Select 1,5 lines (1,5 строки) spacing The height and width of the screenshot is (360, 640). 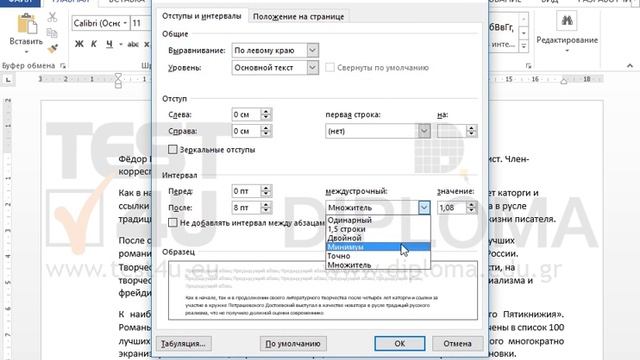[x=378, y=229]
